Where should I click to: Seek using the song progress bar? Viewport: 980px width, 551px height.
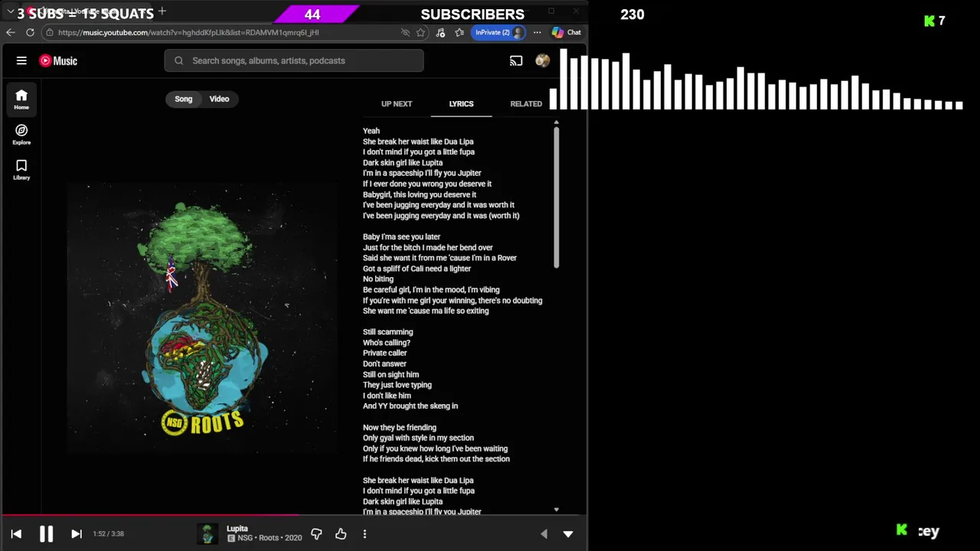pos(294,515)
